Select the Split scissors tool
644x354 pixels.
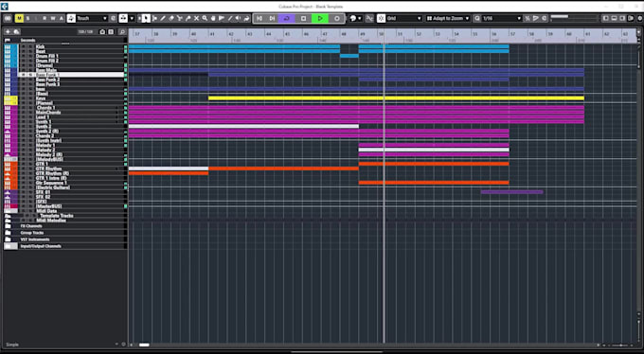coord(180,19)
